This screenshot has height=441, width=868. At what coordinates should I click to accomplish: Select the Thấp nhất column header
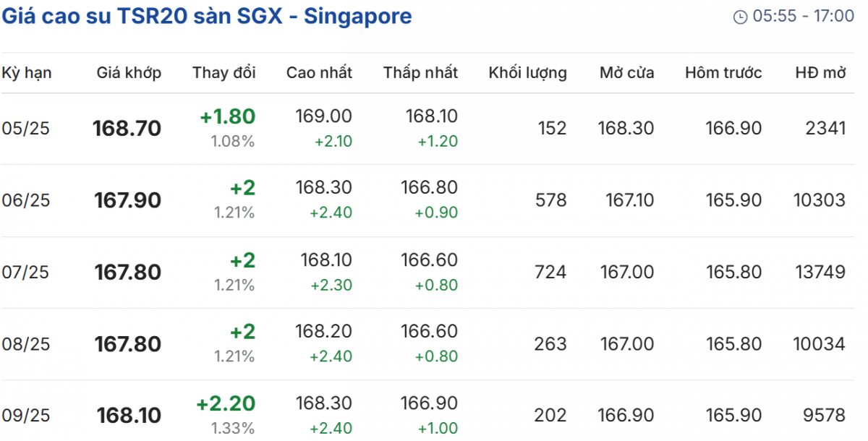click(x=420, y=73)
